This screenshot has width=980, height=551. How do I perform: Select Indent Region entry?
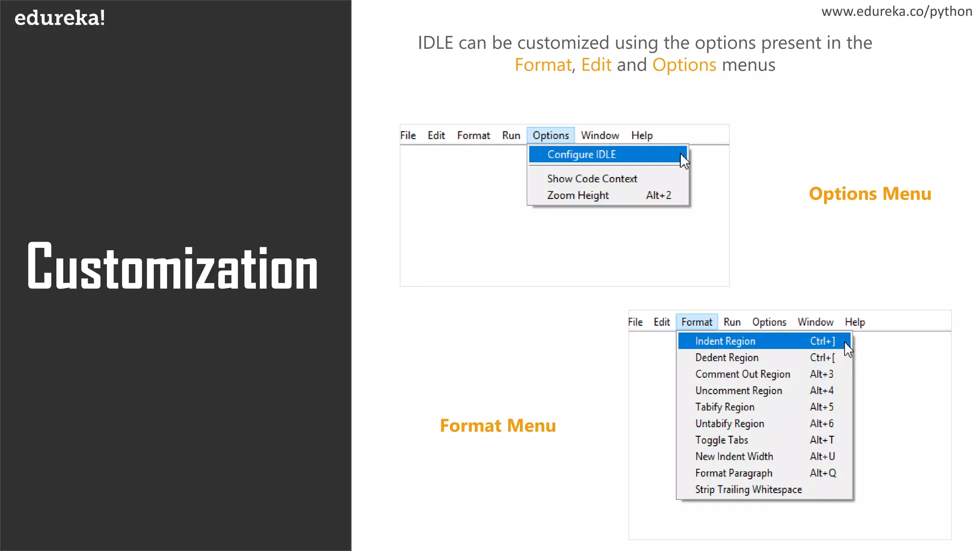[x=764, y=341]
